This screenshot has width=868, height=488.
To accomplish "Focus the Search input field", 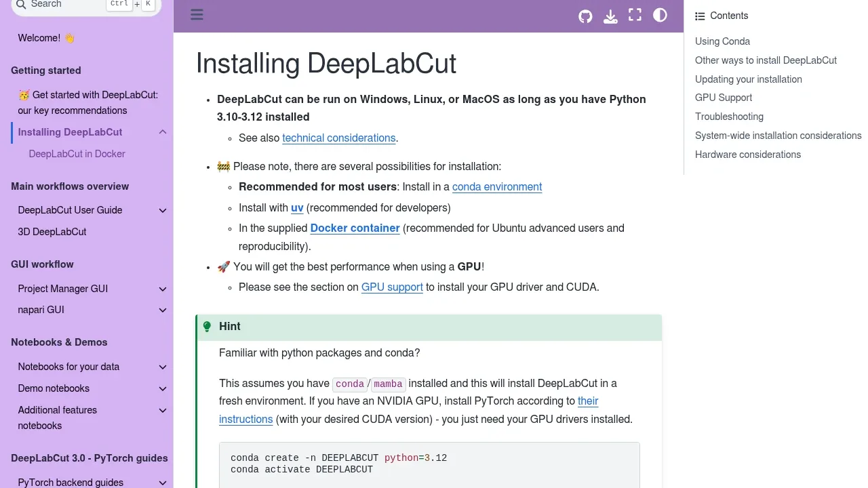I will coord(86,5).
